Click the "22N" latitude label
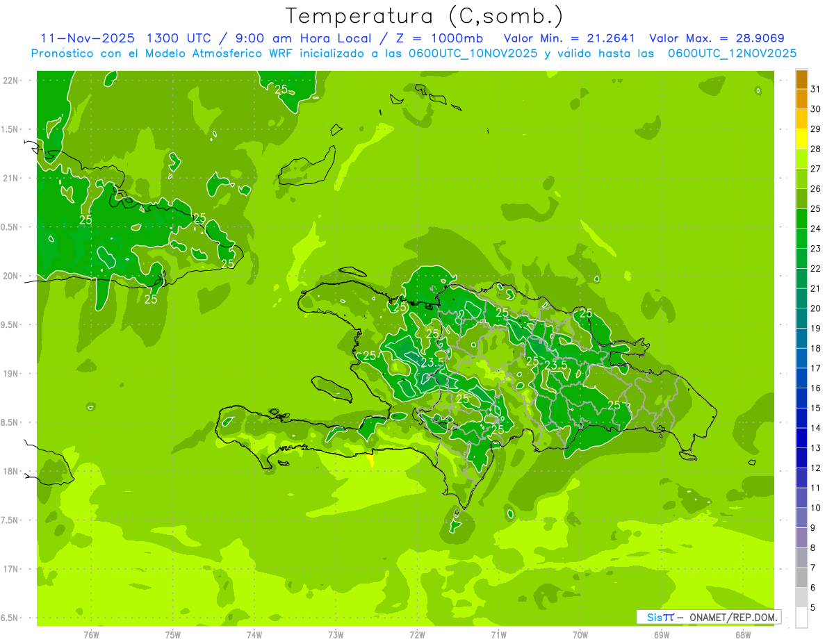This screenshot has width=834, height=644. (x=12, y=80)
